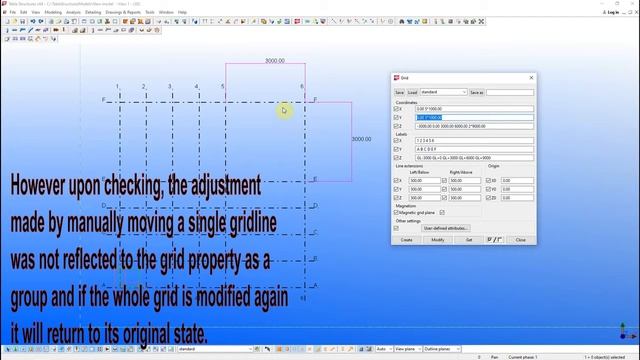Click 'Current phase: 1' in status bar

pyautogui.click(x=522, y=357)
